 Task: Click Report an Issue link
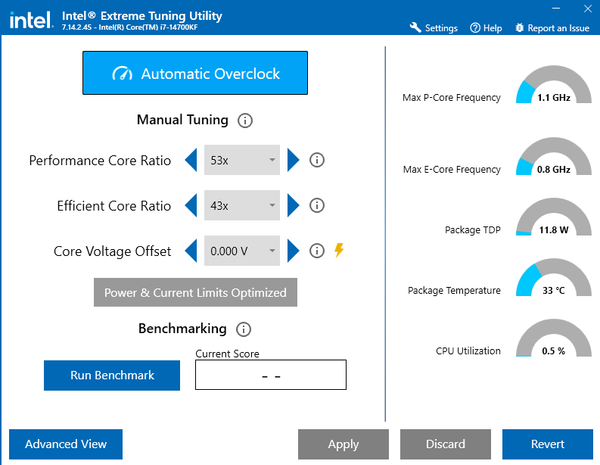coord(553,28)
